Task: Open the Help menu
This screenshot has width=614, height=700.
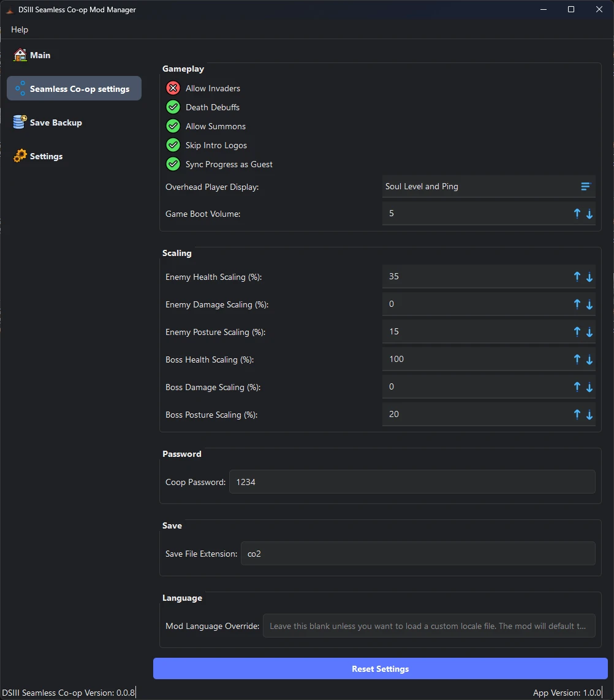Action: click(20, 29)
